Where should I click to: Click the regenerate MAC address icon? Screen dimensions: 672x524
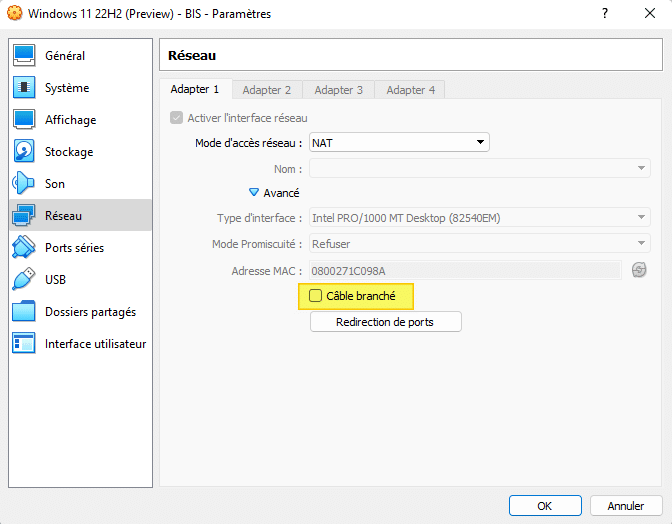(639, 270)
